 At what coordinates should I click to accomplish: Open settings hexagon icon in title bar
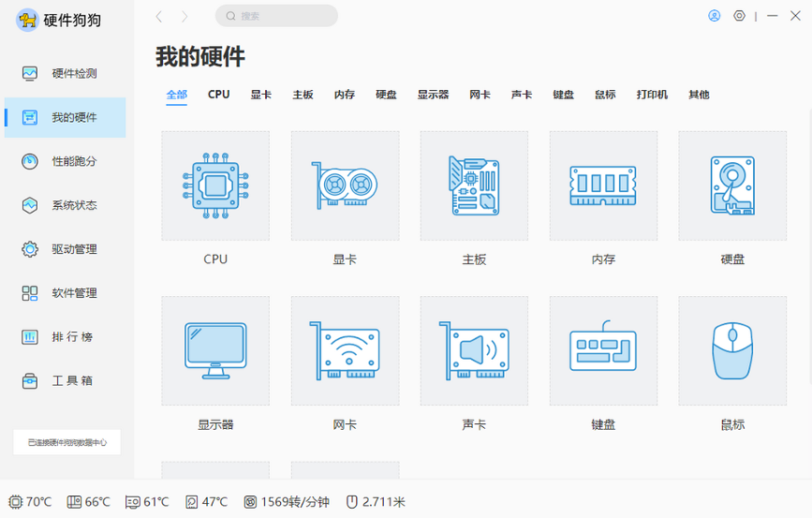click(740, 16)
